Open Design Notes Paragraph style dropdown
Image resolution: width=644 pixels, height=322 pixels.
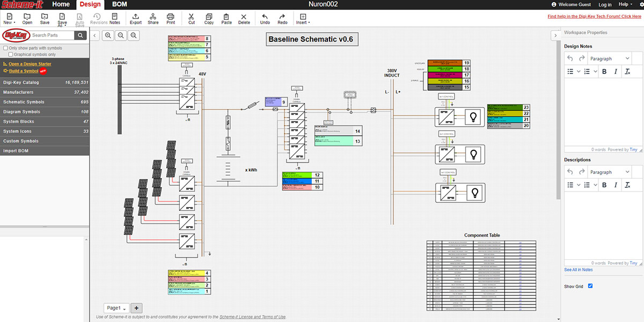pos(610,58)
